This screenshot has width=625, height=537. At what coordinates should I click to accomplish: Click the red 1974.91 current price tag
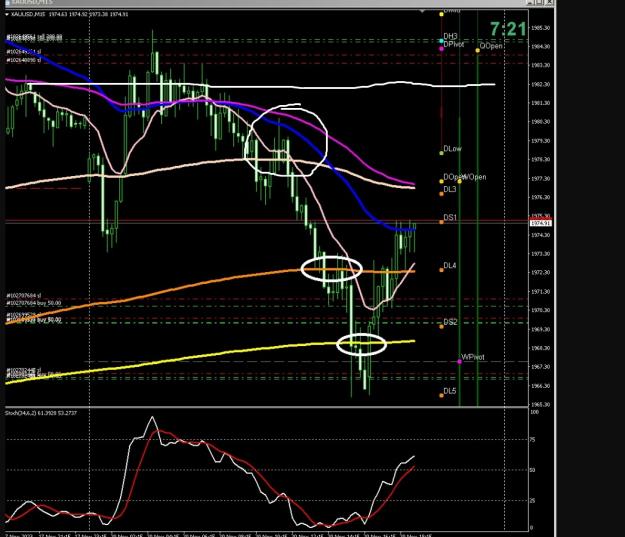540,223
